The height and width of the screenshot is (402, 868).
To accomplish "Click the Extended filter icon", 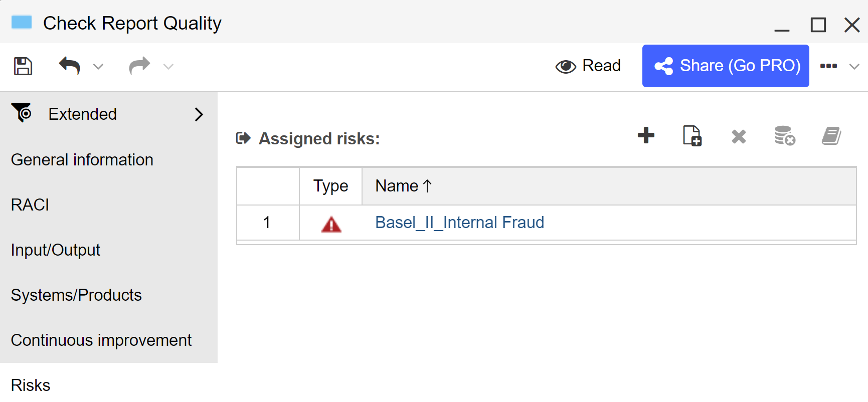I will click(x=22, y=113).
